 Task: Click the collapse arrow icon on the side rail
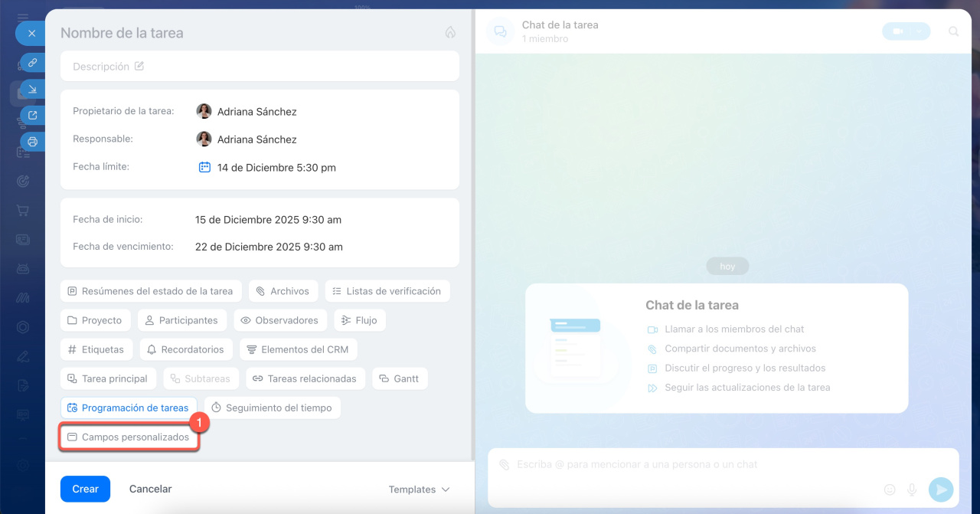(x=32, y=90)
